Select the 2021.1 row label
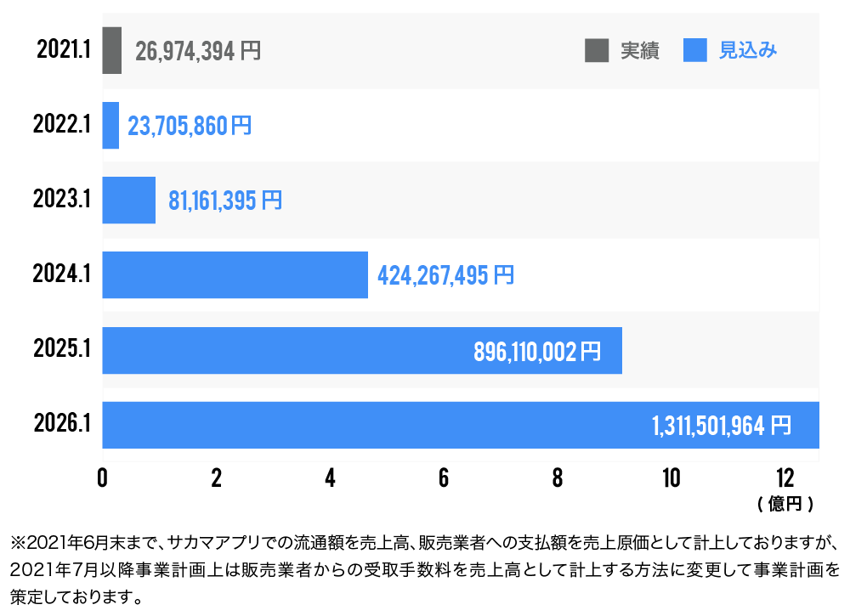850x616 pixels. point(64,50)
